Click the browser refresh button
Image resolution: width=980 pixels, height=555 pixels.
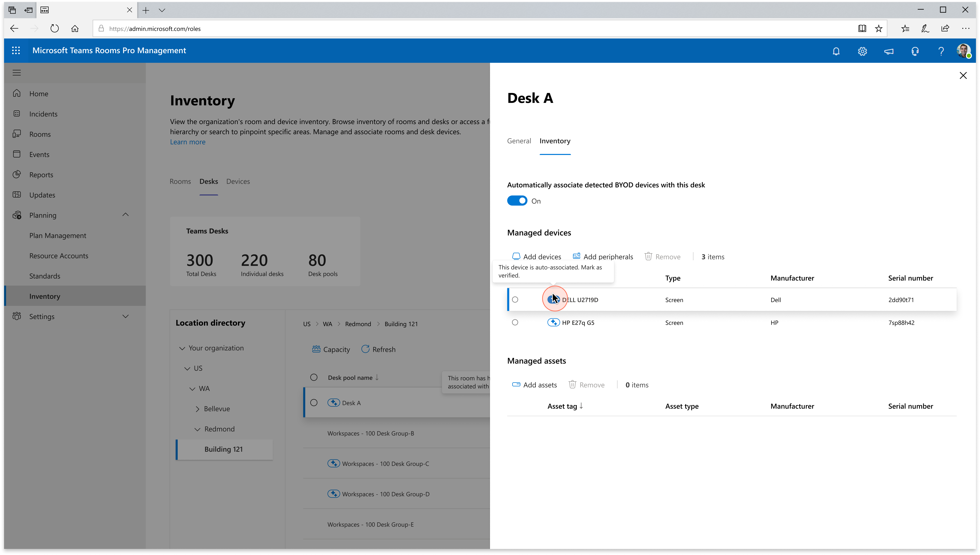55,29
